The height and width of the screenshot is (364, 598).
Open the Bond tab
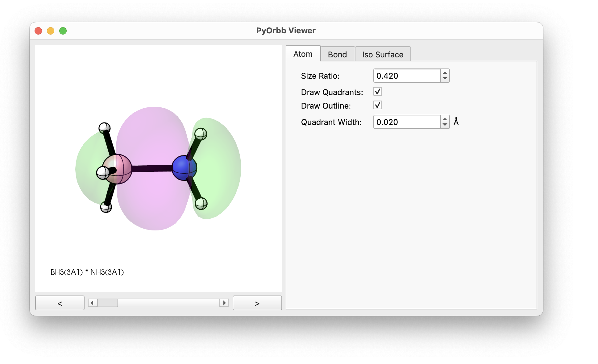point(337,55)
